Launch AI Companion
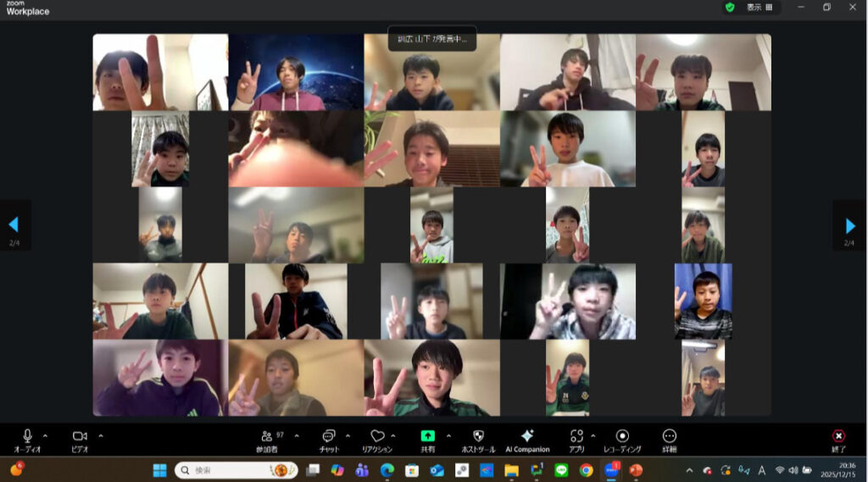Screen dimensions: 868x482 tap(527, 437)
